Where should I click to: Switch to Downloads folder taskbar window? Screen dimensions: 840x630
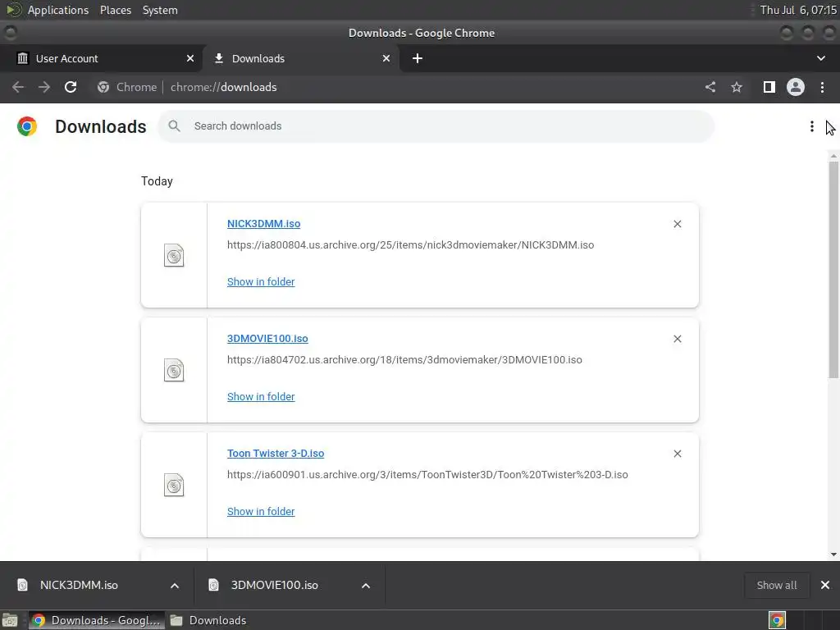tap(208, 620)
